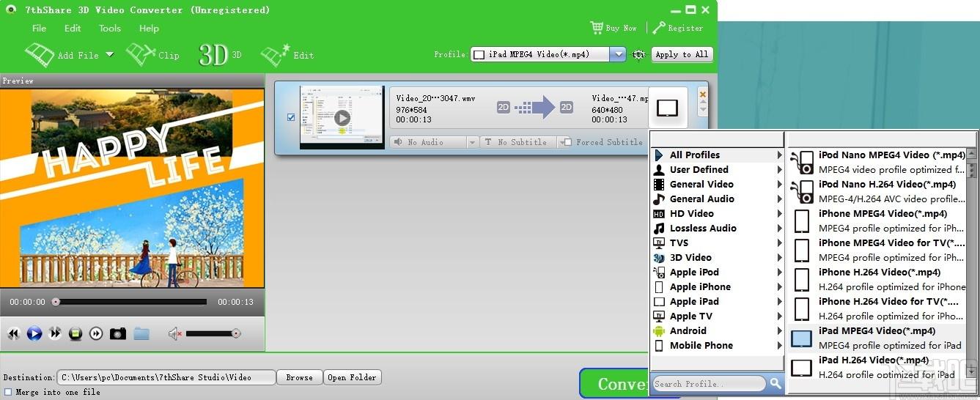The width and height of the screenshot is (980, 400).
Task: Choose iPhone H.264 Video(*.mp4) profile
Action: [x=878, y=279]
